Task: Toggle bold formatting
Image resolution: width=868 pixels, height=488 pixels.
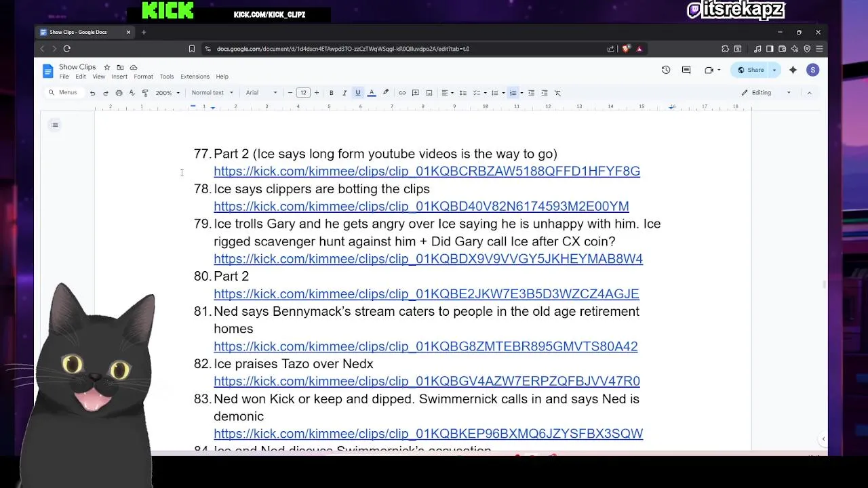Action: [x=331, y=93]
